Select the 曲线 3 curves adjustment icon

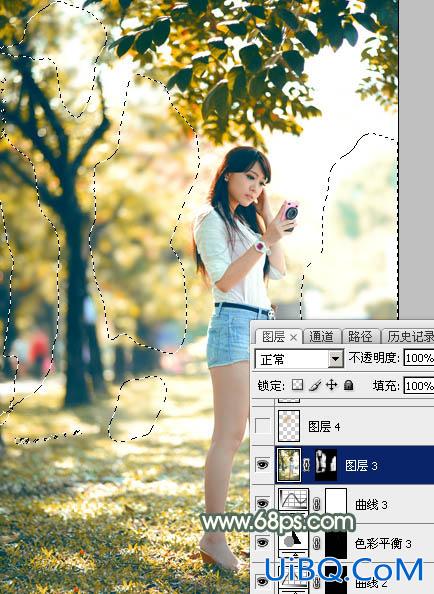tap(293, 500)
